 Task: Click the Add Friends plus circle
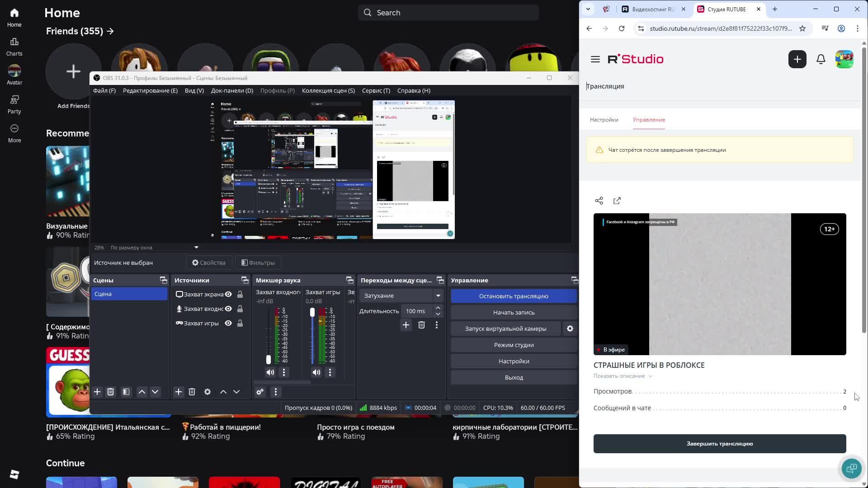(x=73, y=71)
